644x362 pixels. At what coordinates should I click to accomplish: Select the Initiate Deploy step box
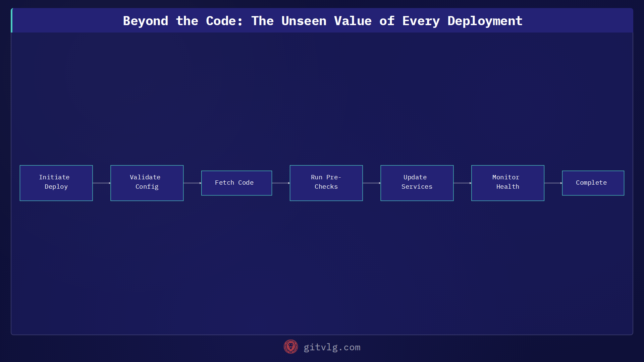tap(56, 183)
